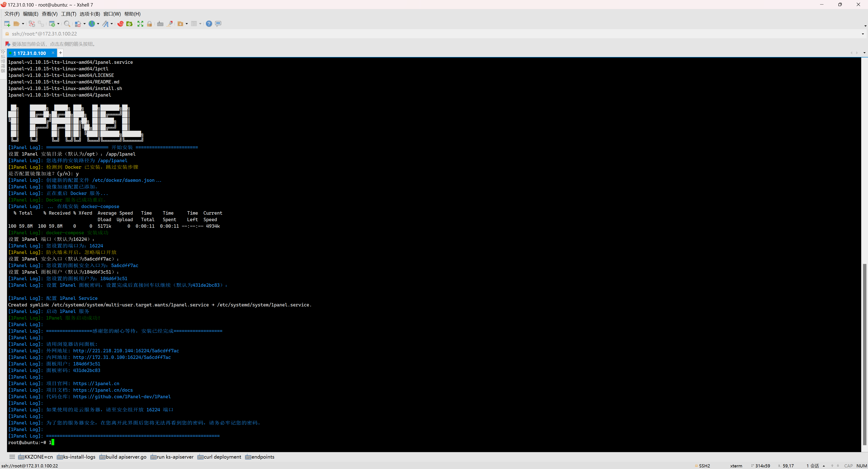Click the SSH2 status bar indicator
868x469 pixels.
[x=703, y=466]
